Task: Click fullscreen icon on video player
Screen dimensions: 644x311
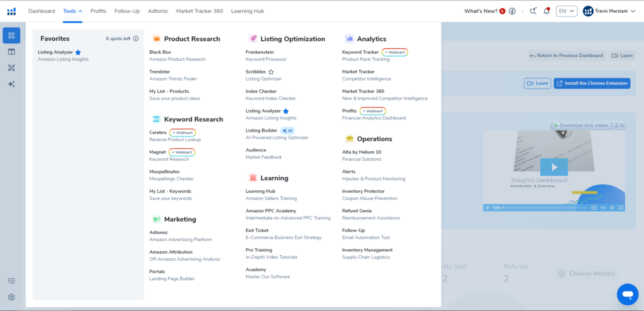Action: (621, 207)
